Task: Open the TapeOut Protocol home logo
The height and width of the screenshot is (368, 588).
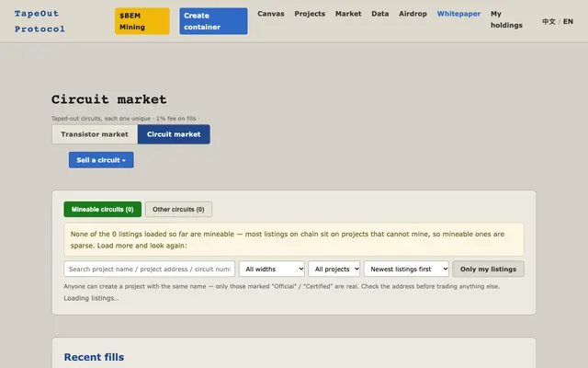Action: [x=40, y=21]
